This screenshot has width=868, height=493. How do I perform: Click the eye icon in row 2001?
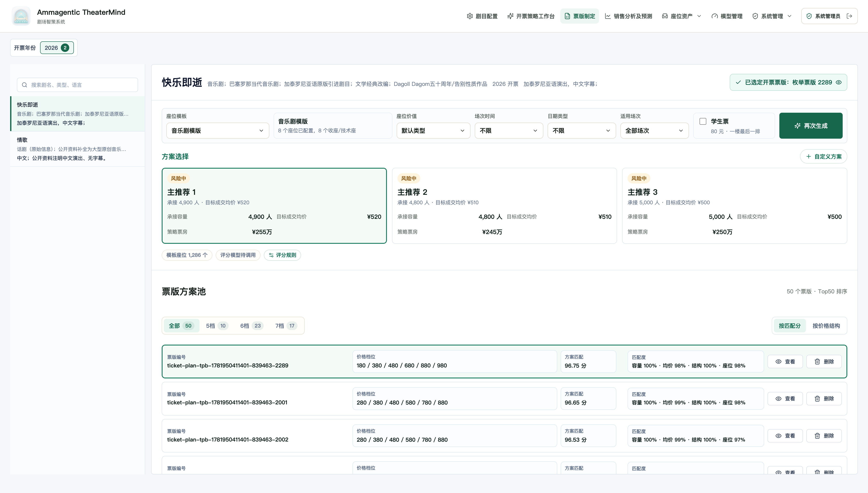778,399
